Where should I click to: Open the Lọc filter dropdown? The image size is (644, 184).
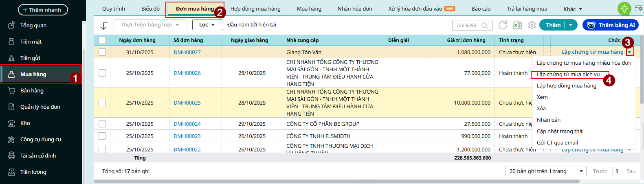coord(207,25)
